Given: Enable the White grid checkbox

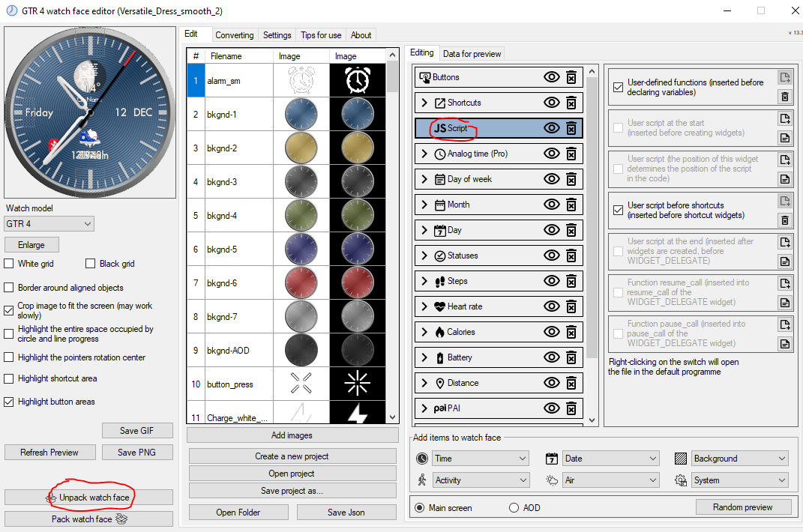Looking at the screenshot, I should point(9,264).
